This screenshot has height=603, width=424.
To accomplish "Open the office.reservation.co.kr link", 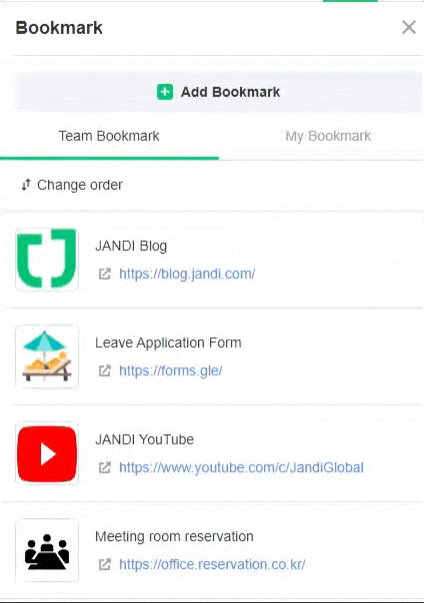I will tap(212, 565).
